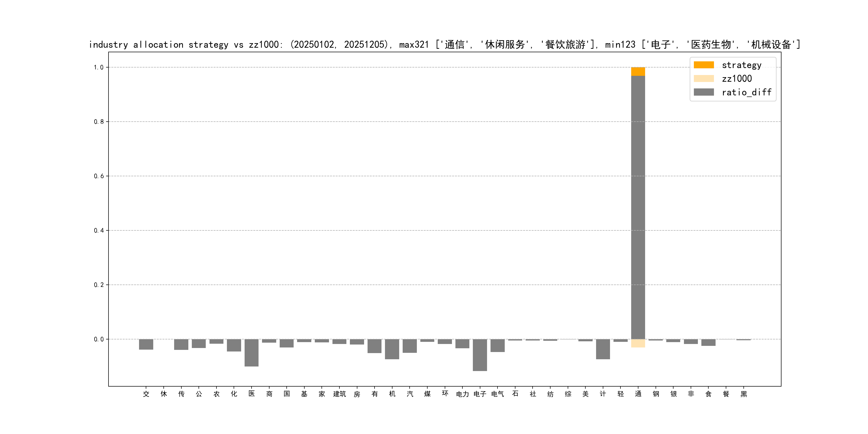This screenshot has height=434, width=868.
Task: Click the negative gray bar for 机
Action: point(392,349)
